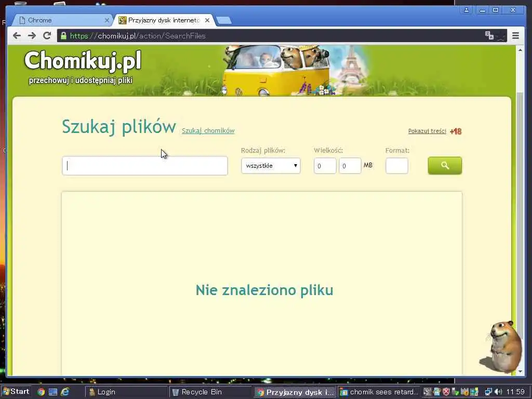Click the minimum Wielkość size field
Viewport: 532px width, 399px height.
(325, 166)
